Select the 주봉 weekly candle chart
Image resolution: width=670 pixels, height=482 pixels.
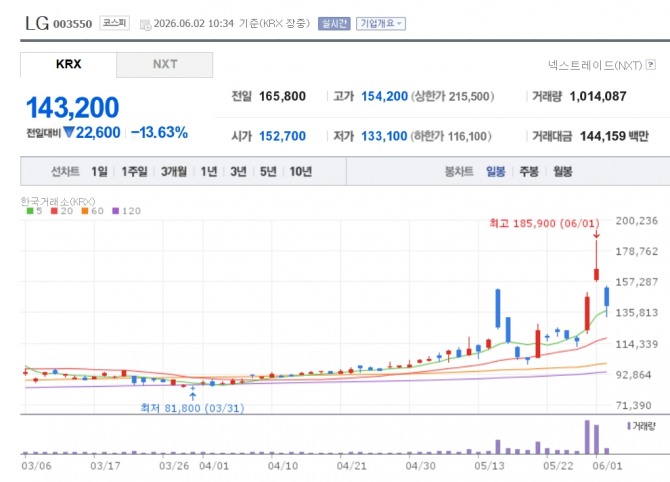coord(529,171)
